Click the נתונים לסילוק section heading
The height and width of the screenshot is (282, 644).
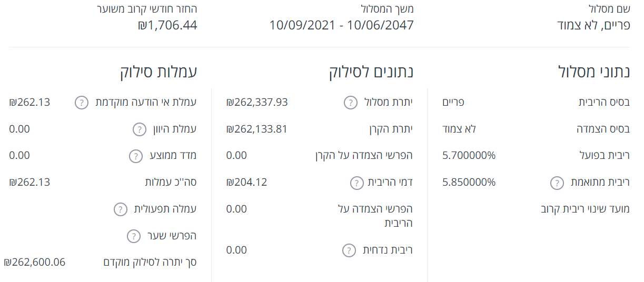point(371,72)
